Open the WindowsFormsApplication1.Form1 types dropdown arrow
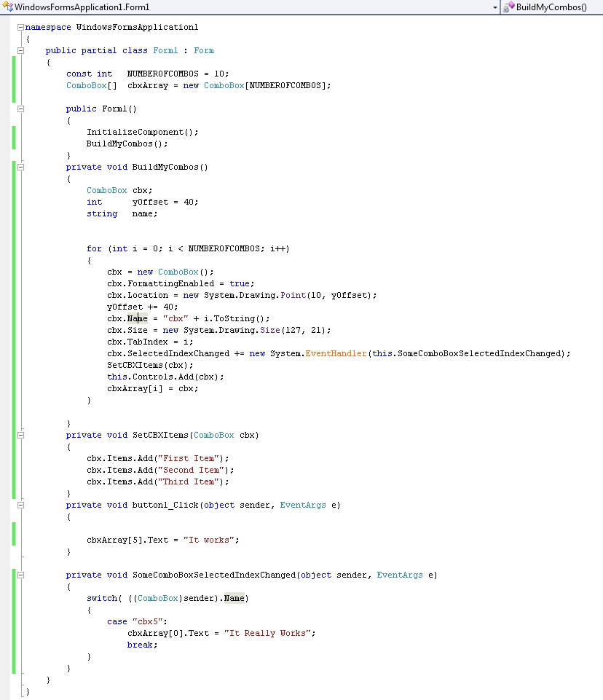603x700 pixels. click(495, 7)
